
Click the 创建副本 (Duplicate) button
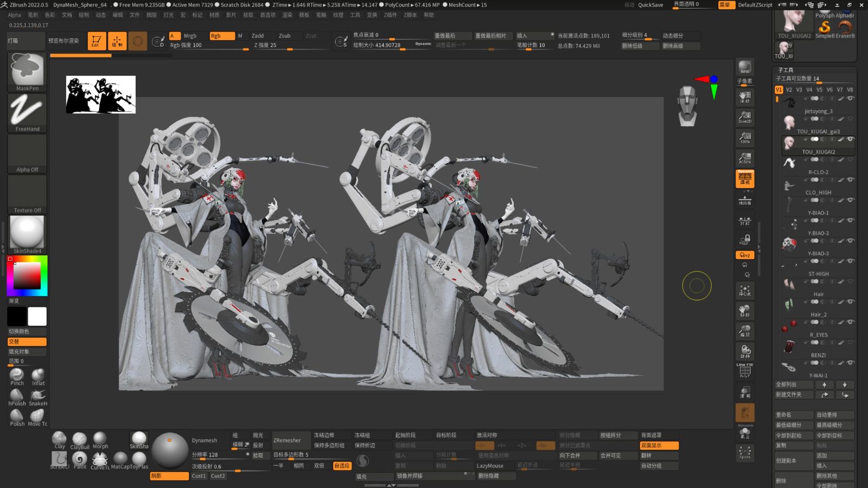[x=794, y=460]
